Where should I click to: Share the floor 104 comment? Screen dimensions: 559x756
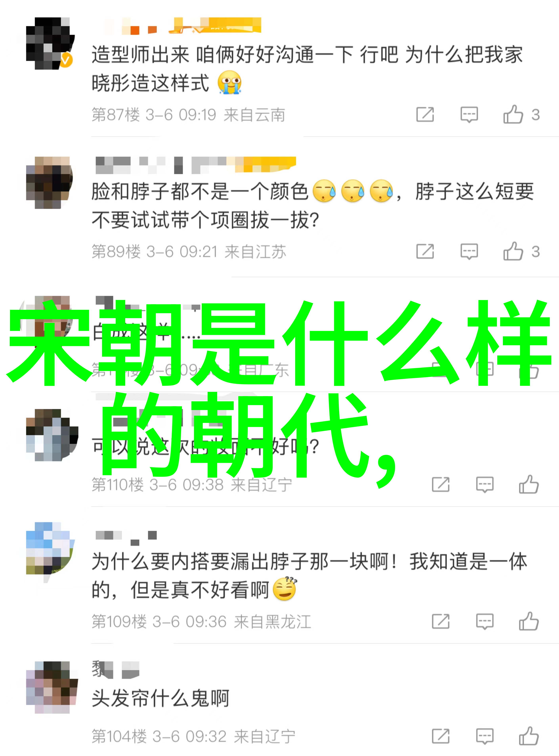tap(441, 736)
